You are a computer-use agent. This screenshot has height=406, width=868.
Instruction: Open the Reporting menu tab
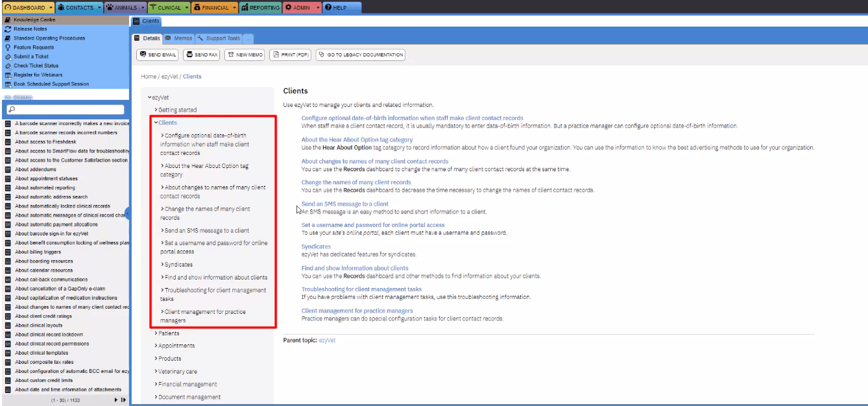(260, 8)
